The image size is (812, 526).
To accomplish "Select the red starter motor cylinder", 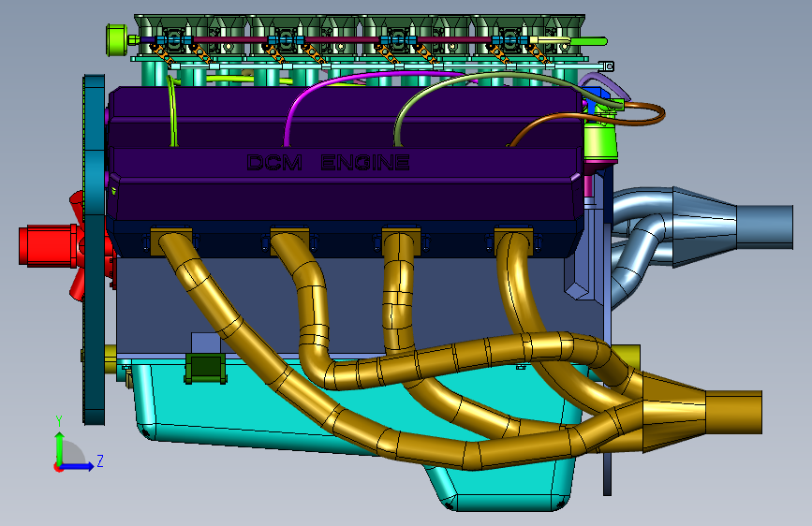I will [x=47, y=246].
